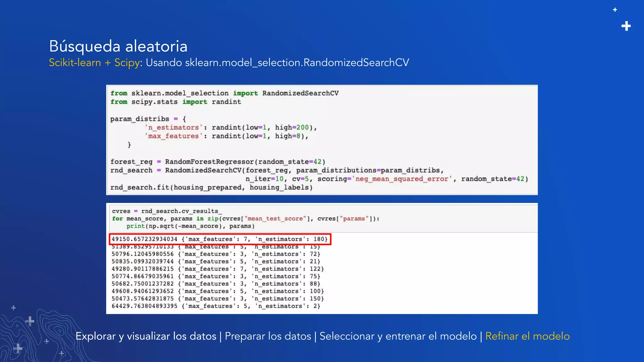Click the 'from sklearn.model_selection import RandomizedSearchCV' line

pos(224,93)
